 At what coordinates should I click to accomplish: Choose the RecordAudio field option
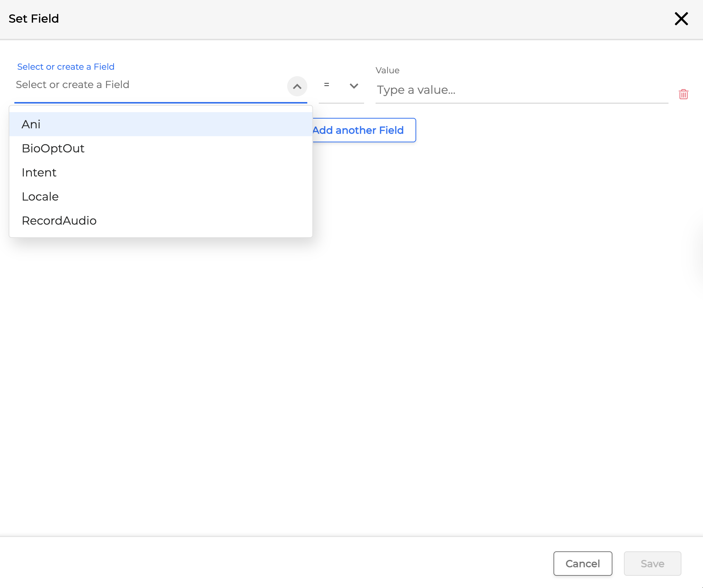[x=59, y=221]
